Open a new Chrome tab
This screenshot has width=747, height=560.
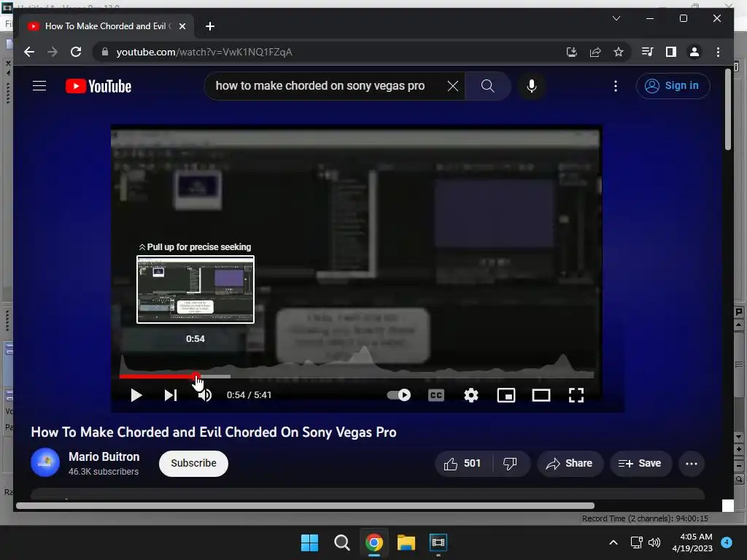pos(209,26)
